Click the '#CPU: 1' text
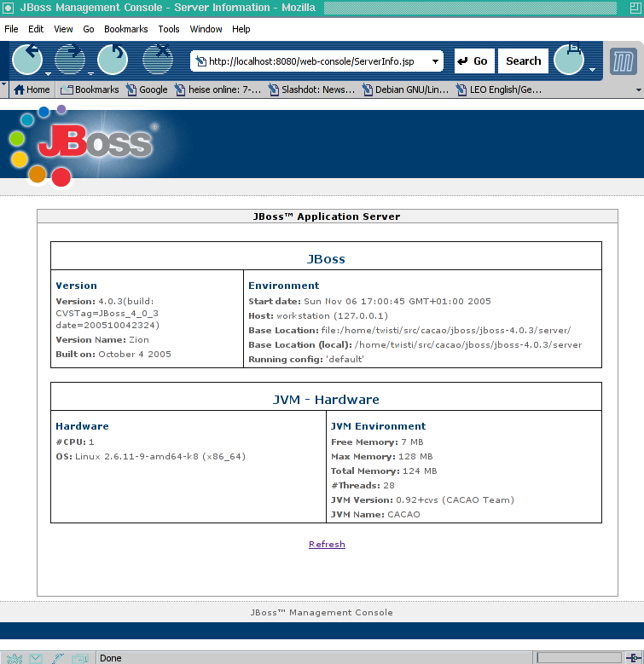Viewport: 644px width, 664px height. [x=75, y=442]
